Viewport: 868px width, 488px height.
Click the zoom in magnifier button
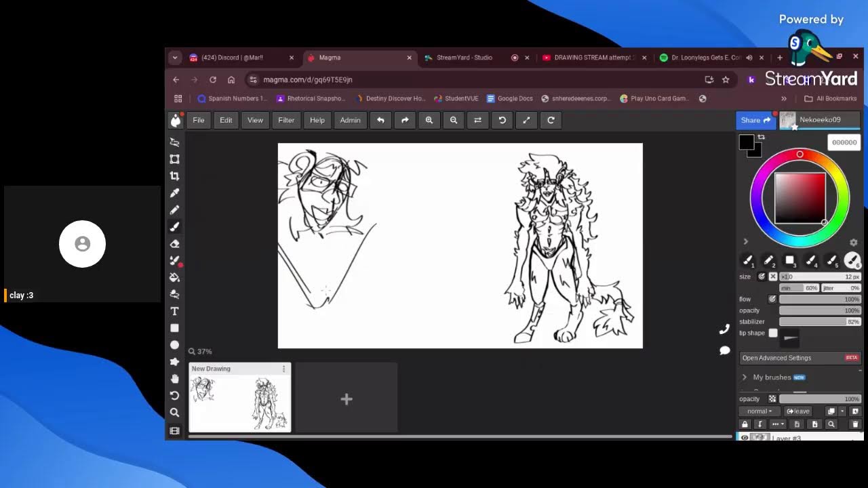[x=429, y=120]
